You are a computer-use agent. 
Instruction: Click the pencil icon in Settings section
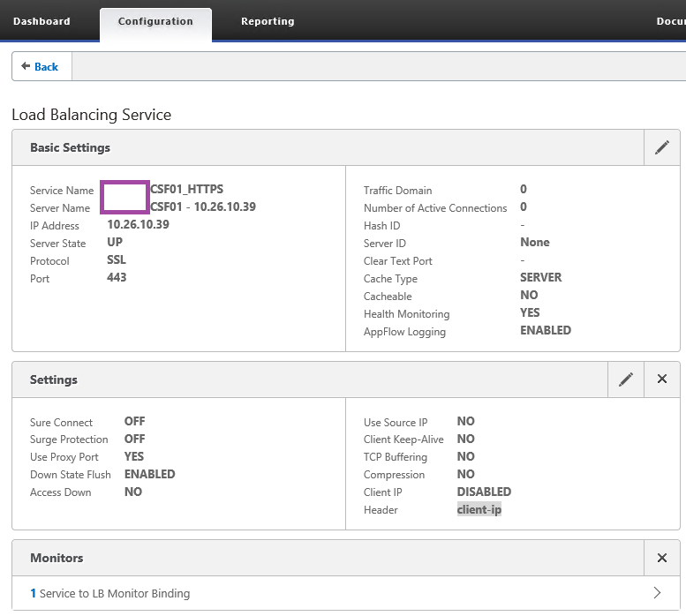point(626,379)
